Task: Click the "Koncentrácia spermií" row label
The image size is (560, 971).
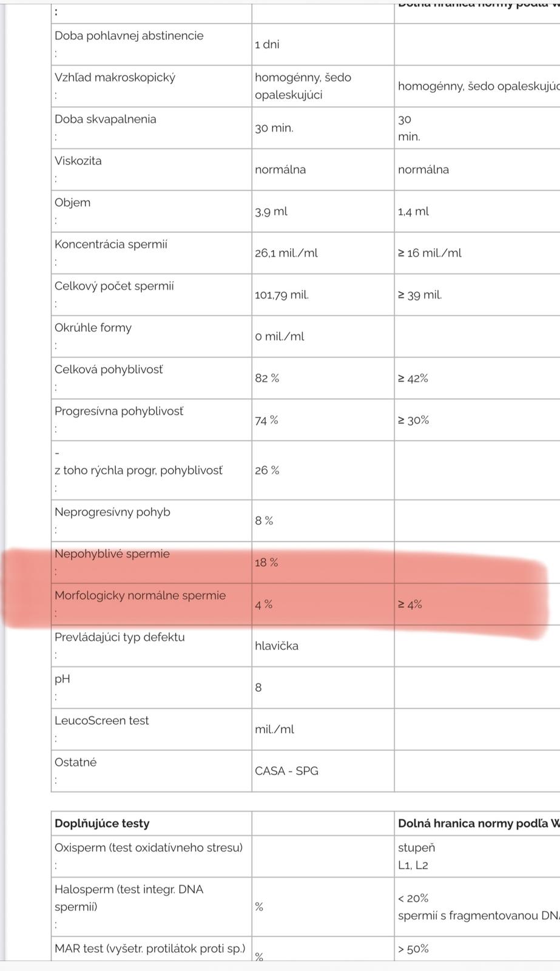Action: pyautogui.click(x=111, y=245)
